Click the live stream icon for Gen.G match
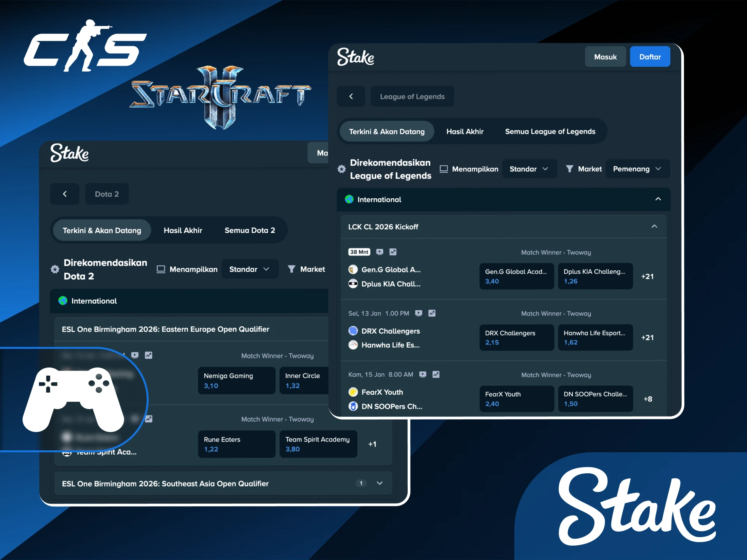 pos(380,252)
